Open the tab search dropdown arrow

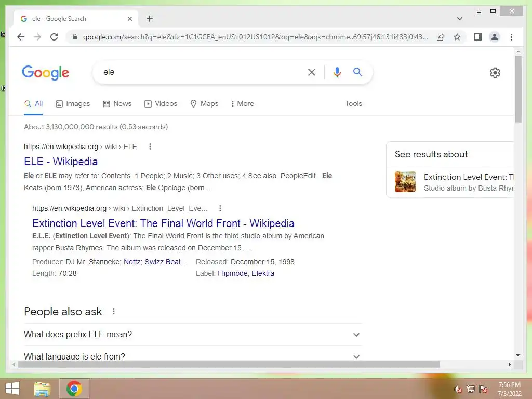pyautogui.click(x=460, y=19)
